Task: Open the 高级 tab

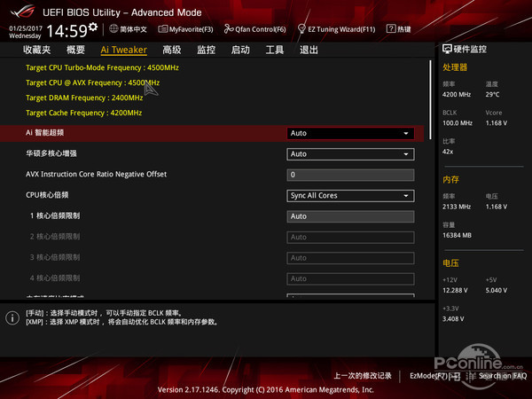Action: (x=172, y=50)
